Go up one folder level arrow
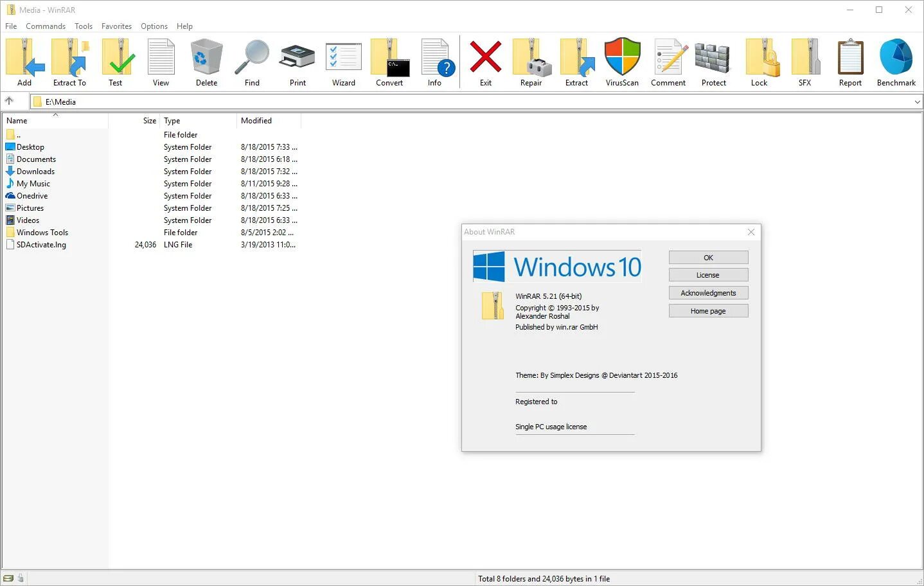924x586 pixels. [x=9, y=101]
